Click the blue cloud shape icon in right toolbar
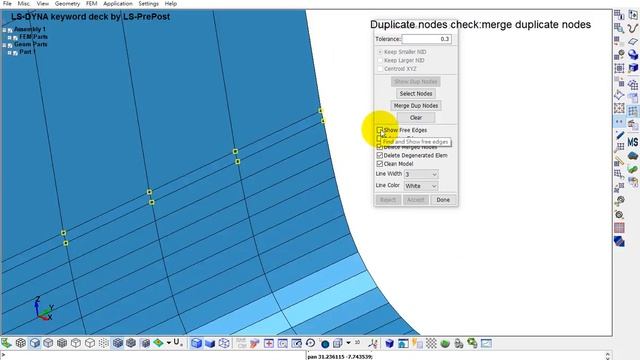The height and width of the screenshot is (360, 640). pos(633,156)
